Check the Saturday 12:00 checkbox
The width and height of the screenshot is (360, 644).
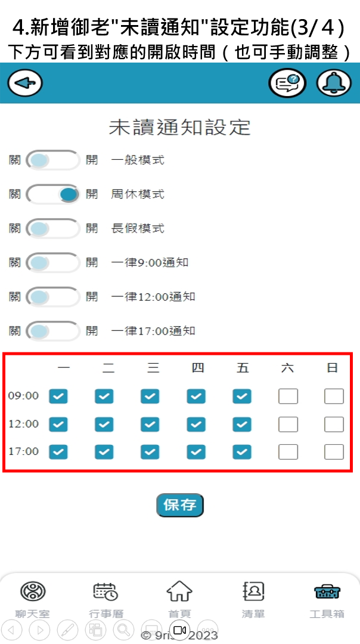click(x=288, y=424)
